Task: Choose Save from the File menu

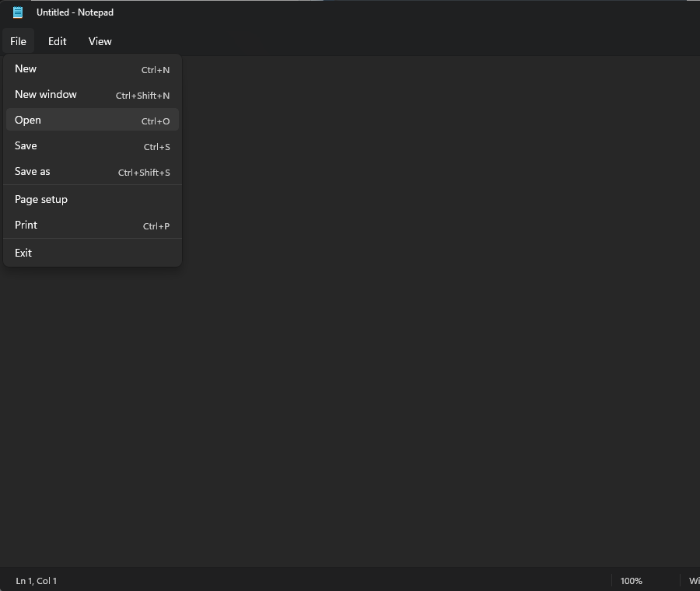Action: click(x=93, y=146)
